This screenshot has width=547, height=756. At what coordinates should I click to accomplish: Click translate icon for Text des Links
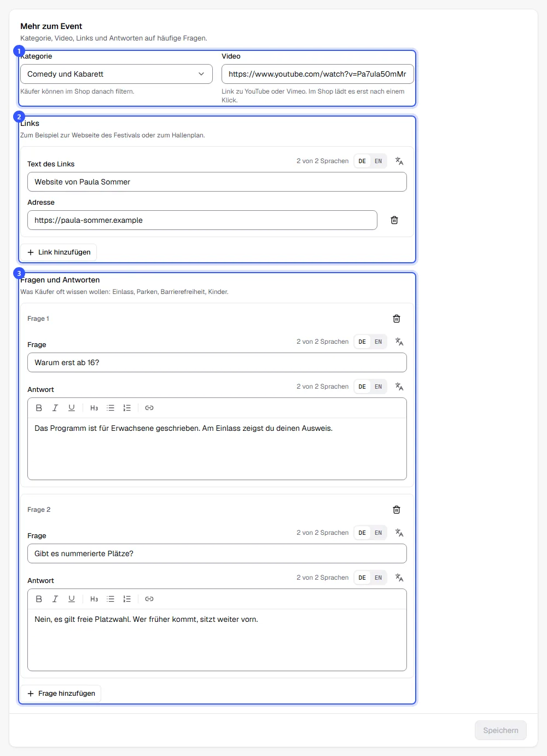click(x=399, y=161)
